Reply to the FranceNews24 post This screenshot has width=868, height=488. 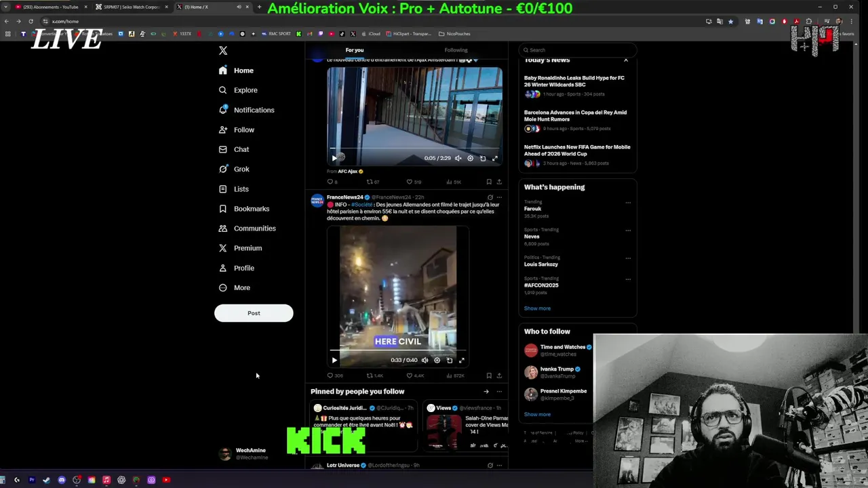(335, 375)
